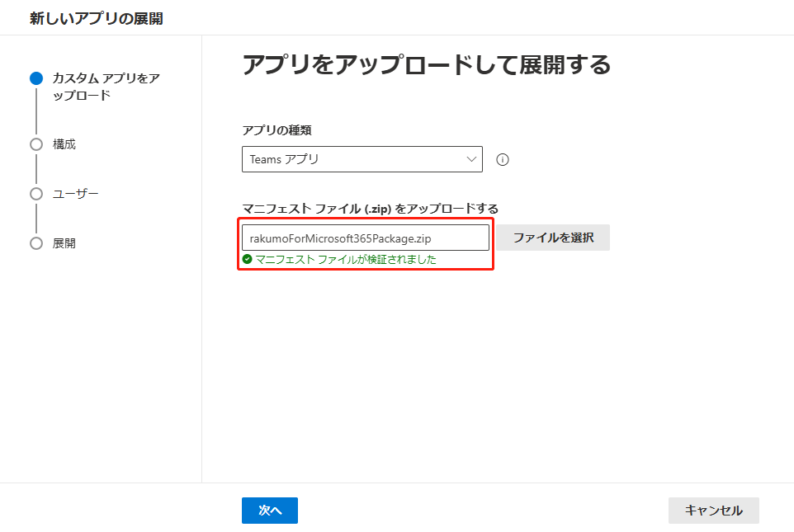Click the green validation checkmark icon
This screenshot has height=532, width=794.
[x=247, y=259]
